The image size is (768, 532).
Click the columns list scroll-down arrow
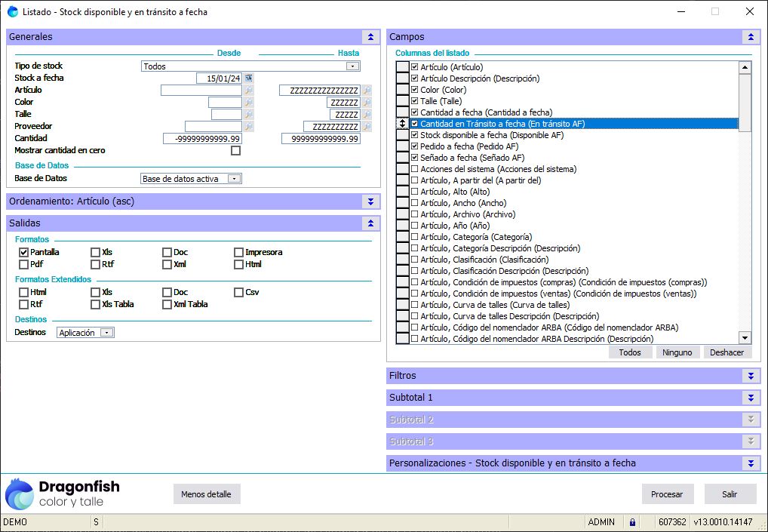(x=745, y=337)
